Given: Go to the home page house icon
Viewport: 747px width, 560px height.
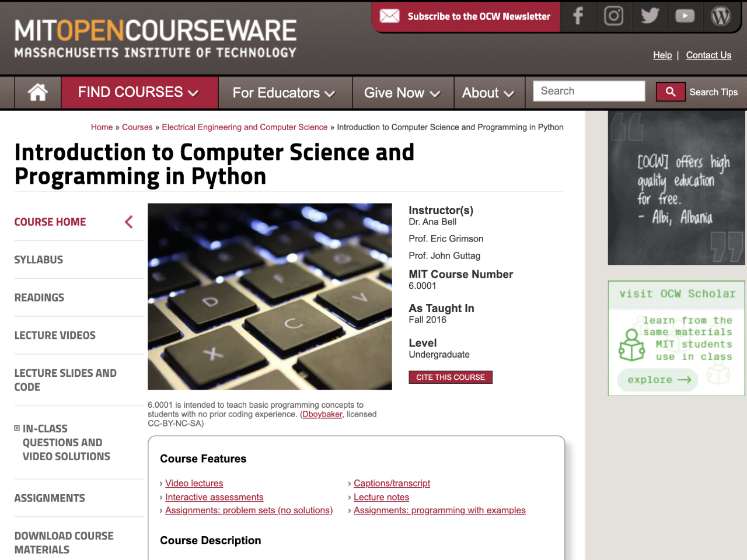Looking at the screenshot, I should point(38,92).
